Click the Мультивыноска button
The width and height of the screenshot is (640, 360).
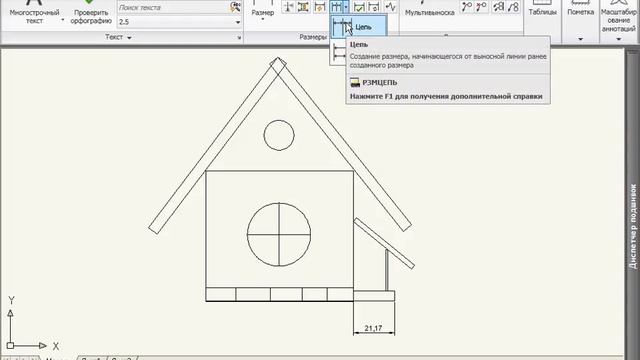click(429, 9)
